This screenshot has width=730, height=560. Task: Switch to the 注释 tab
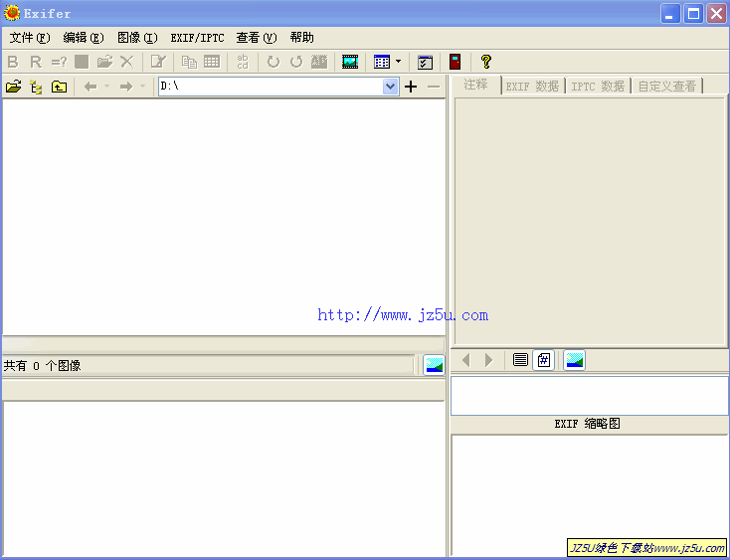pos(475,85)
